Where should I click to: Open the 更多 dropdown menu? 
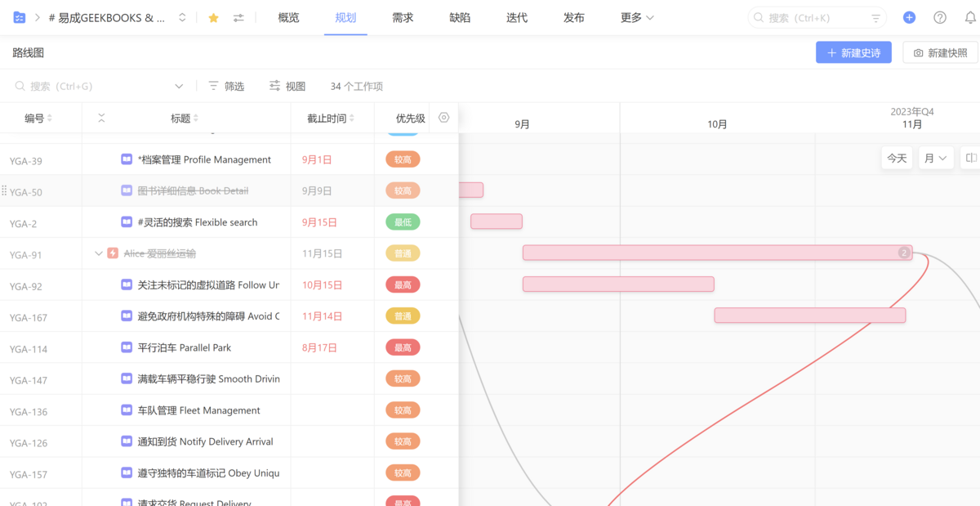(x=636, y=16)
